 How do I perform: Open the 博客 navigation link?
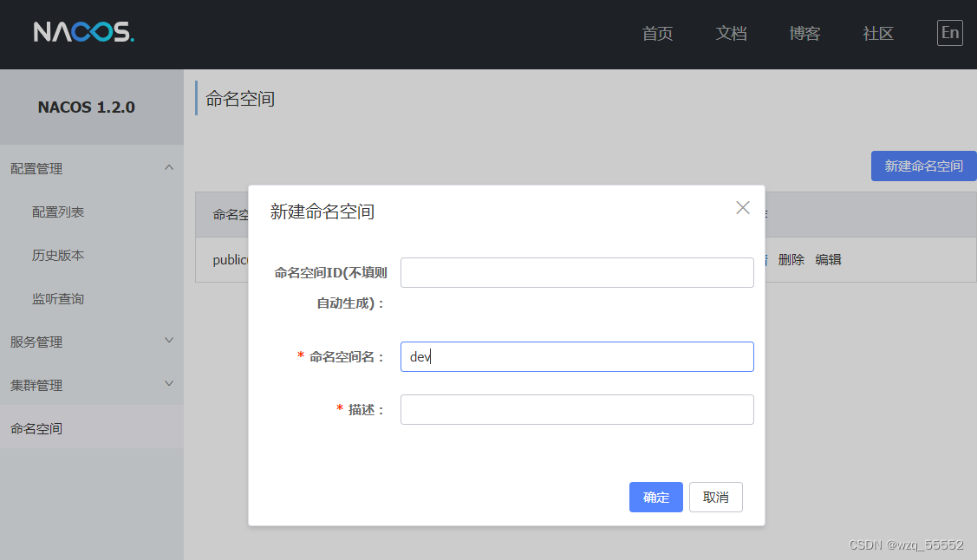click(x=804, y=33)
